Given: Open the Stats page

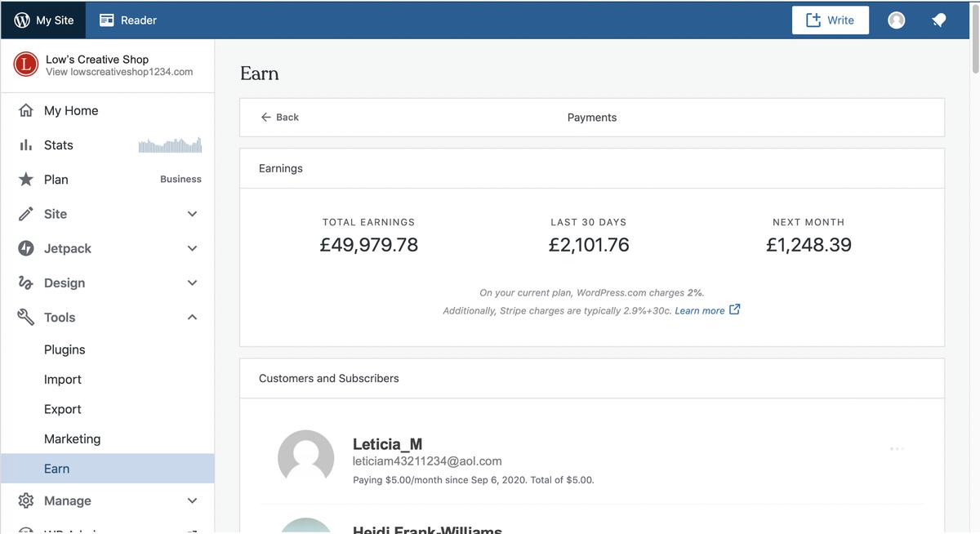Looking at the screenshot, I should coord(59,145).
